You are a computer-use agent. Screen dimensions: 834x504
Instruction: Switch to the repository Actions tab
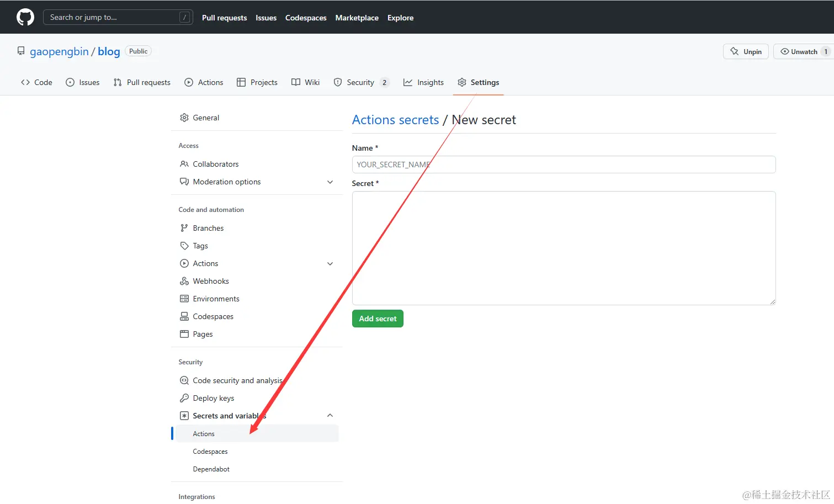pos(204,82)
